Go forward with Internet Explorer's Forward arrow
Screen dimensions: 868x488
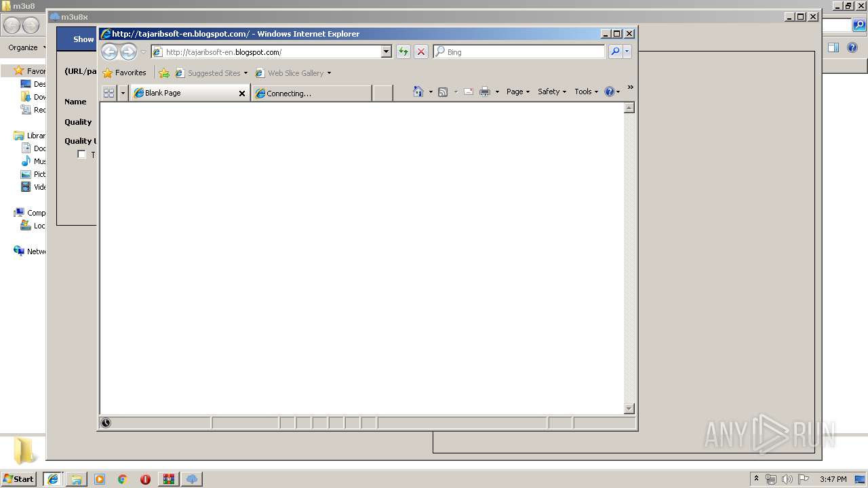(x=128, y=52)
